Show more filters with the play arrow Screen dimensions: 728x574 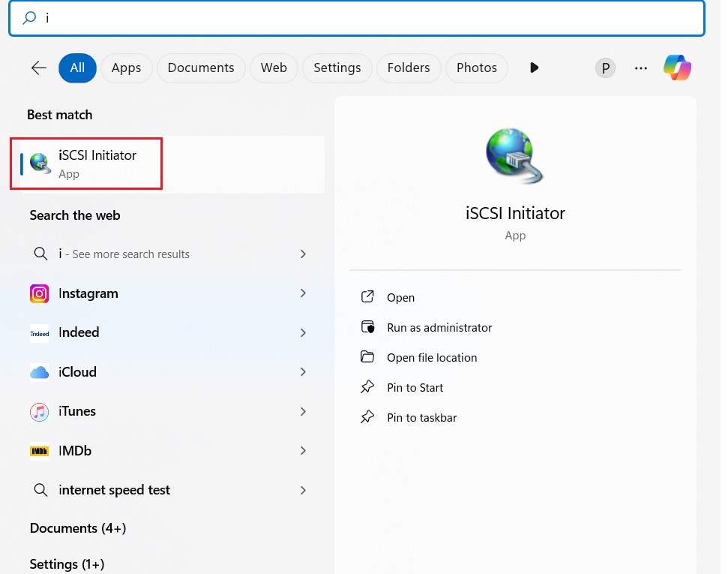coord(535,68)
